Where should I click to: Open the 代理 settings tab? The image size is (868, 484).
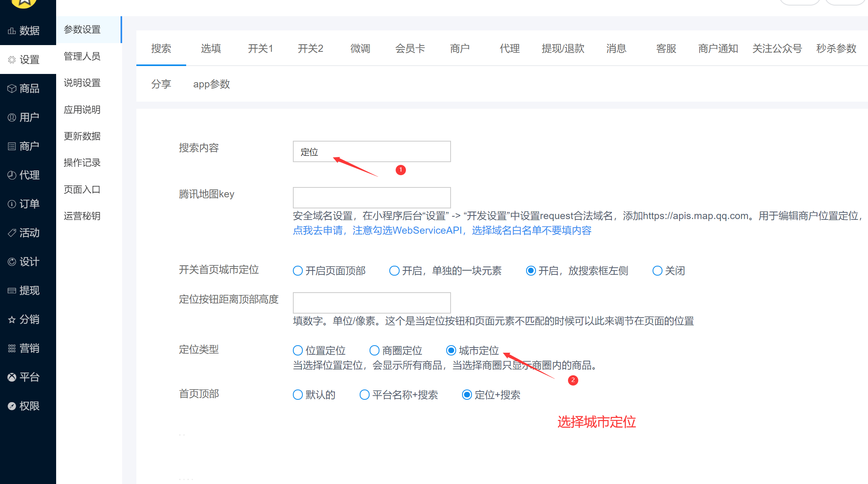click(x=510, y=49)
